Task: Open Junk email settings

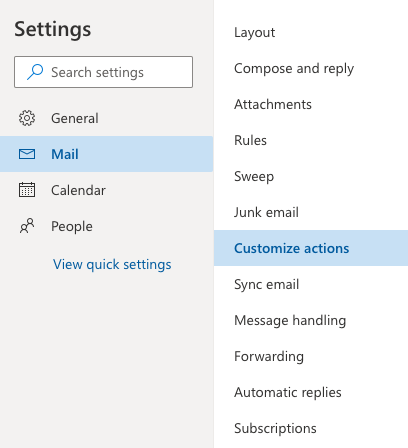Action: (266, 212)
